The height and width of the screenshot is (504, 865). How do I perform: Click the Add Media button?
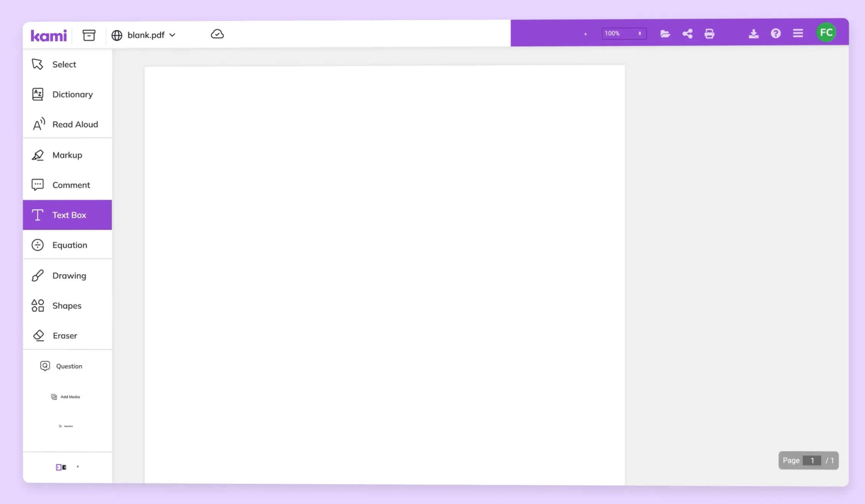[66, 397]
